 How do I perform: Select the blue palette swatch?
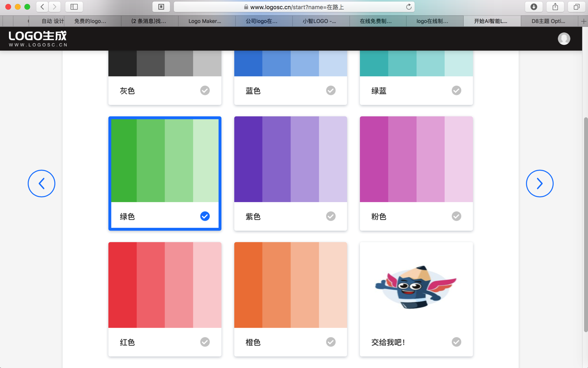click(290, 63)
